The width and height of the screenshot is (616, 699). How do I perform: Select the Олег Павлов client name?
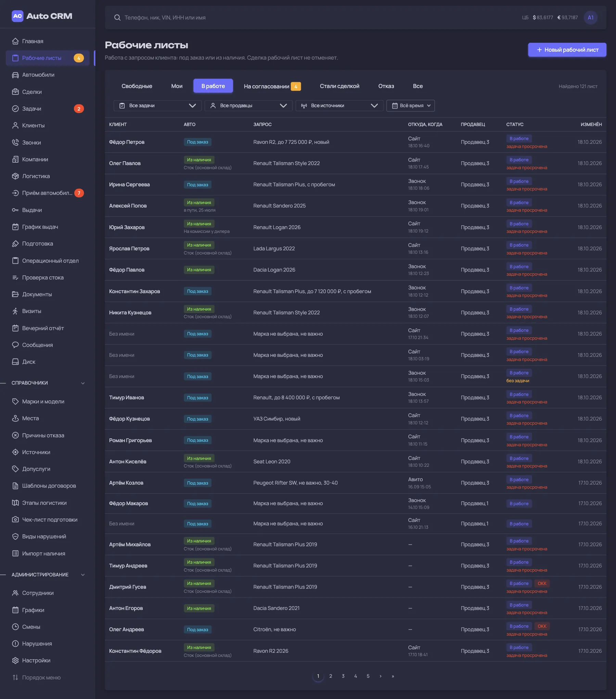(125, 163)
